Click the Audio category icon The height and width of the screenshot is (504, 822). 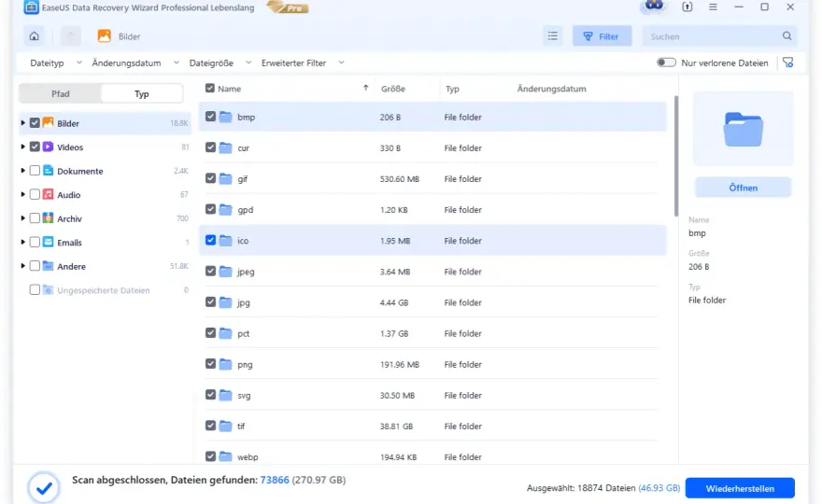click(48, 194)
